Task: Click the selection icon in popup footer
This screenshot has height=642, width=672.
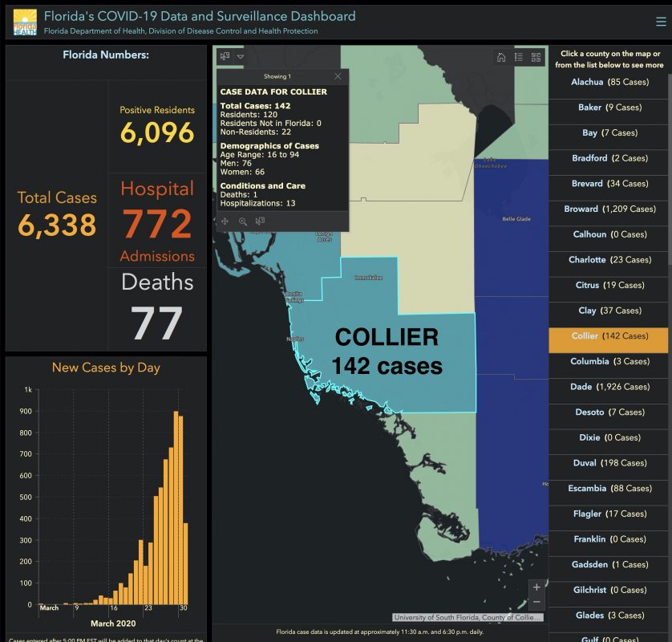Action: click(x=260, y=221)
